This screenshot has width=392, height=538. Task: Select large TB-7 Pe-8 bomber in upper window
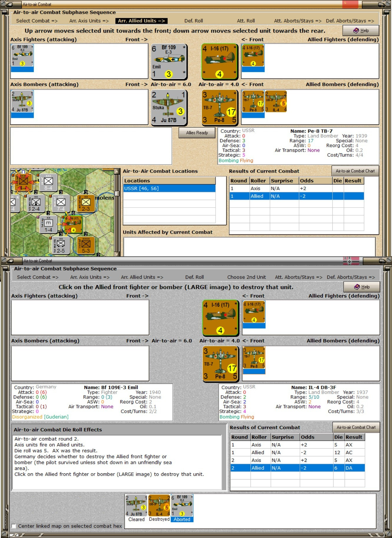pyautogui.click(x=219, y=108)
